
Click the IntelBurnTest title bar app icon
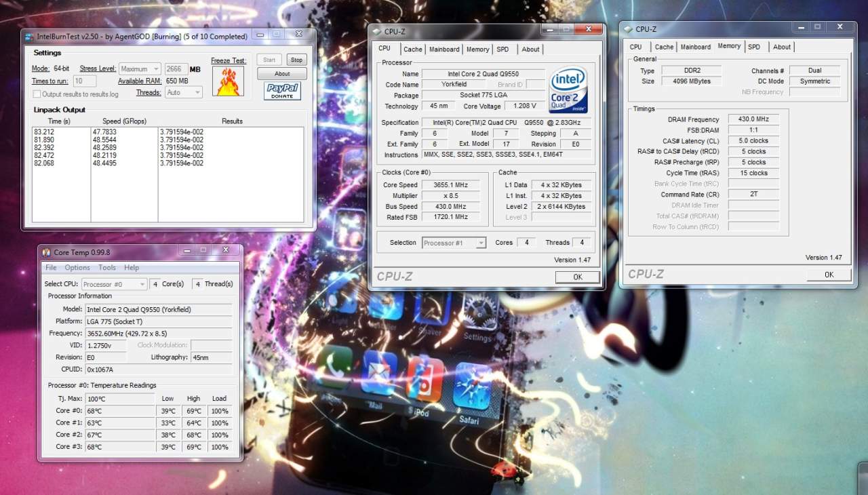(x=30, y=37)
